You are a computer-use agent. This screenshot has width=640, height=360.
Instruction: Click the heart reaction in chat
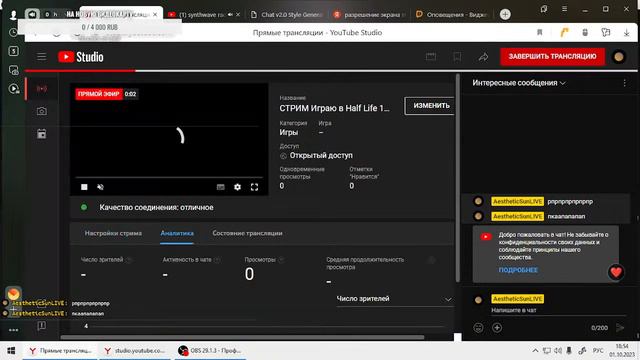click(x=616, y=272)
